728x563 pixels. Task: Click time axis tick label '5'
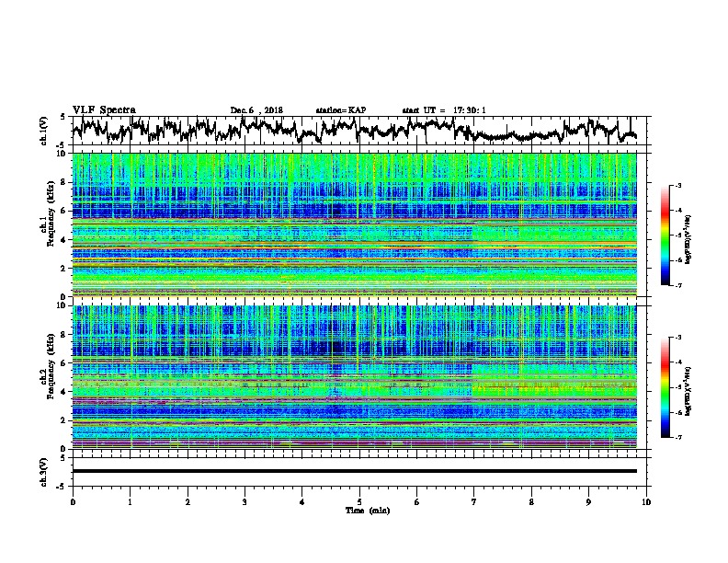click(x=359, y=502)
